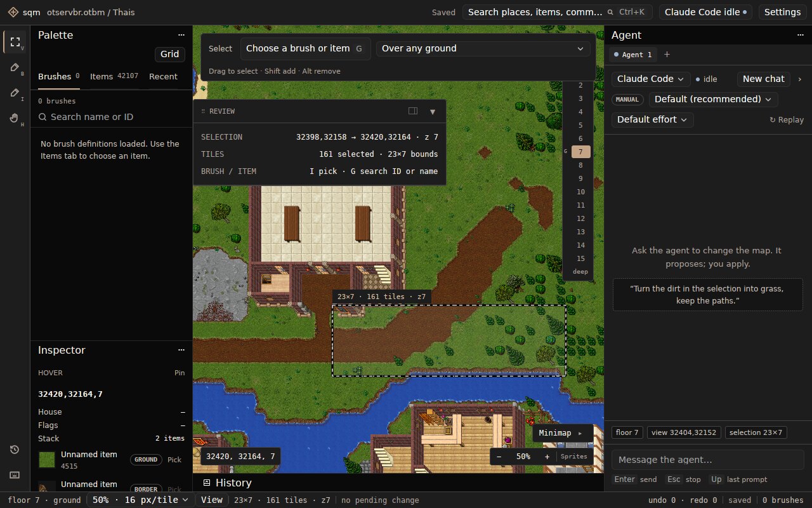Pick the GROUND item 4515 swatch

coord(47,460)
